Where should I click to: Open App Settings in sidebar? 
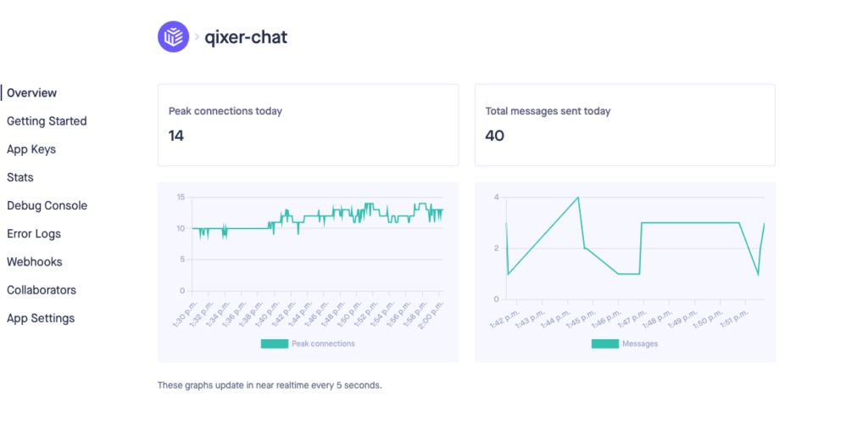41,318
